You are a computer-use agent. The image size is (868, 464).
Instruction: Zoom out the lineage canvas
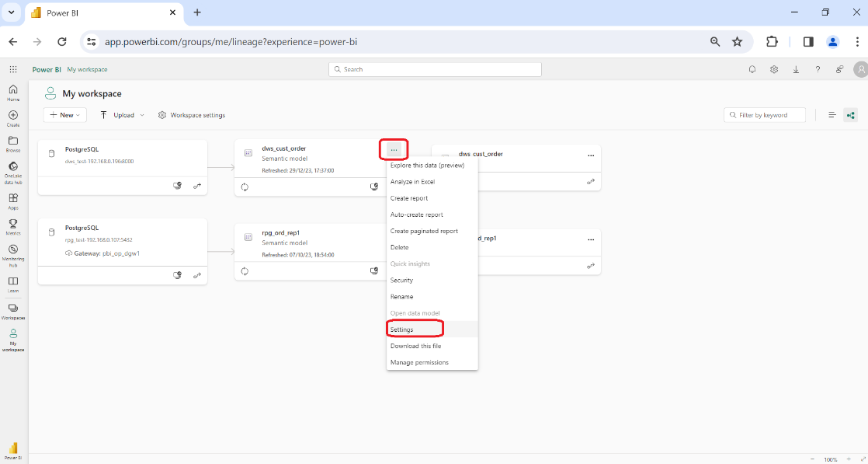tap(812, 459)
